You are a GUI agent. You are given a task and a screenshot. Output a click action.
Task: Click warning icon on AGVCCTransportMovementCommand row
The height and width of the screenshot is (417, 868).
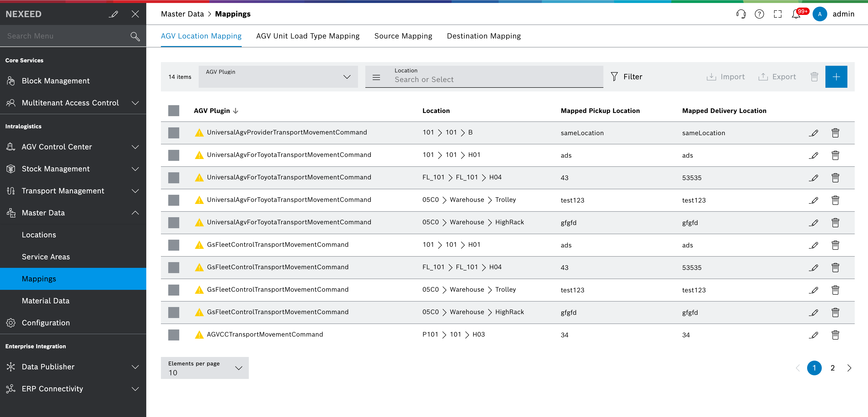[199, 335]
